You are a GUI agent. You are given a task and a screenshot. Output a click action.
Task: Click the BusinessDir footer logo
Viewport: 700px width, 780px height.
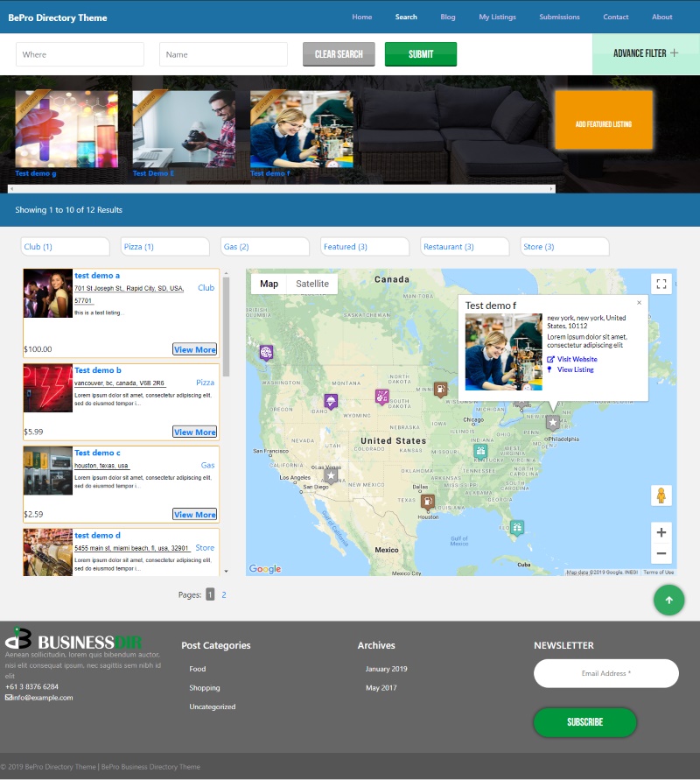click(73, 639)
